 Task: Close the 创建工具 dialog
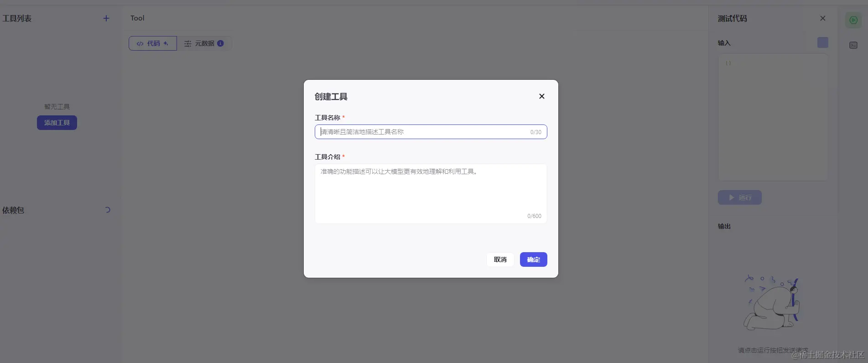[542, 96]
